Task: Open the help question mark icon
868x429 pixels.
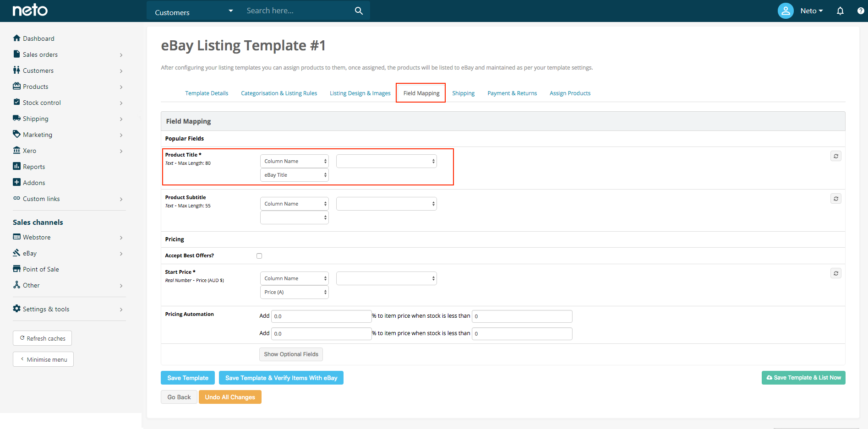Action: pos(861,11)
